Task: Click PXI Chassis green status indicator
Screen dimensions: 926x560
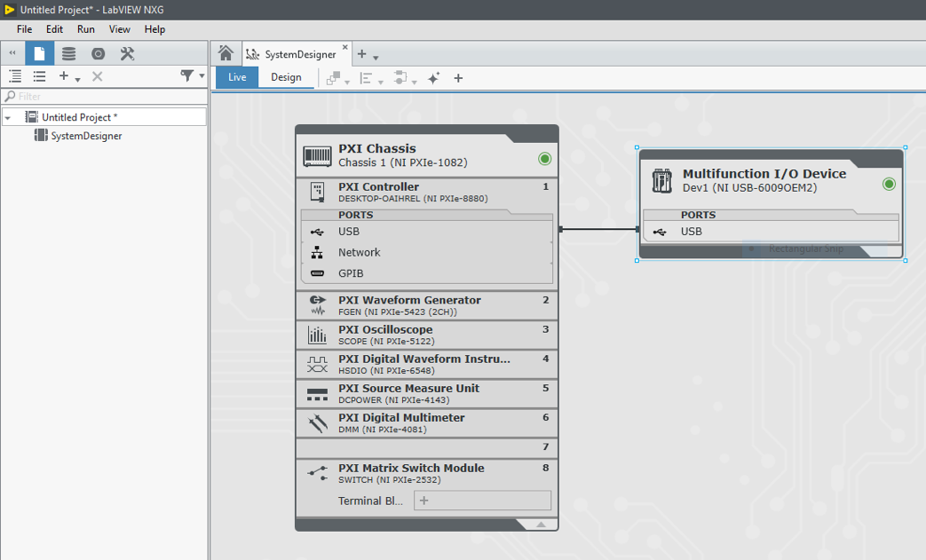Action: click(x=544, y=159)
